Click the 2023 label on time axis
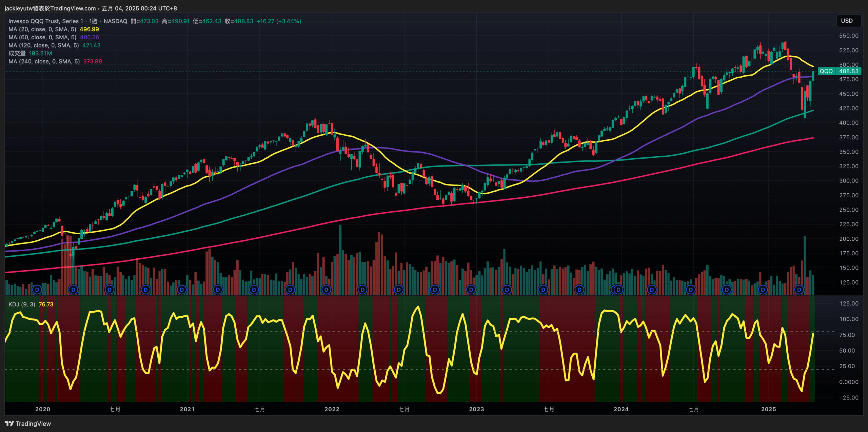868x432 pixels. pos(476,409)
